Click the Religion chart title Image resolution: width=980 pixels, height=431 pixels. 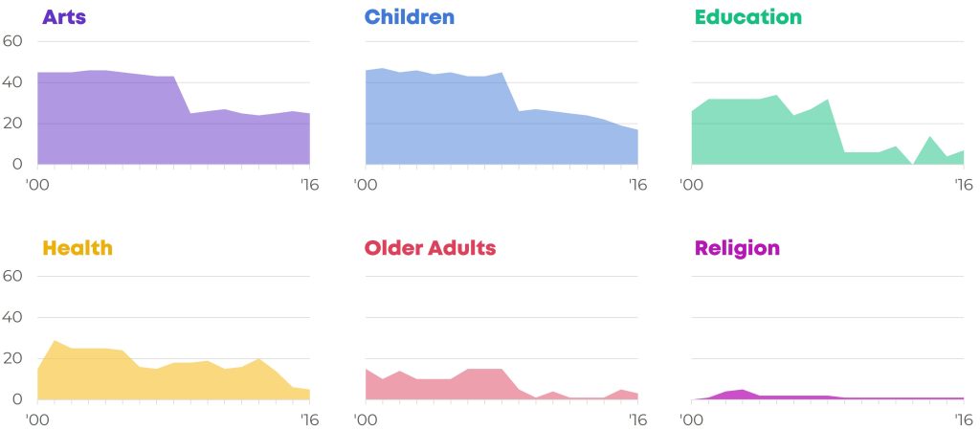737,248
